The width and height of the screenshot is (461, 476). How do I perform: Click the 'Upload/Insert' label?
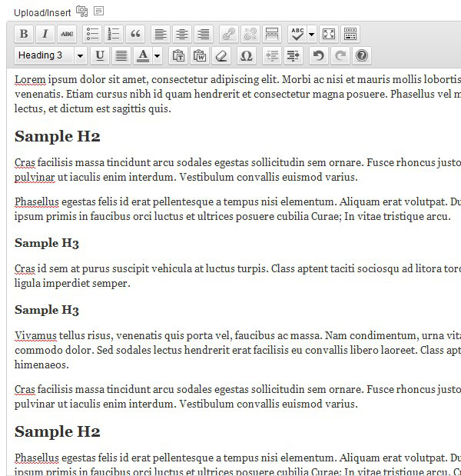42,13
